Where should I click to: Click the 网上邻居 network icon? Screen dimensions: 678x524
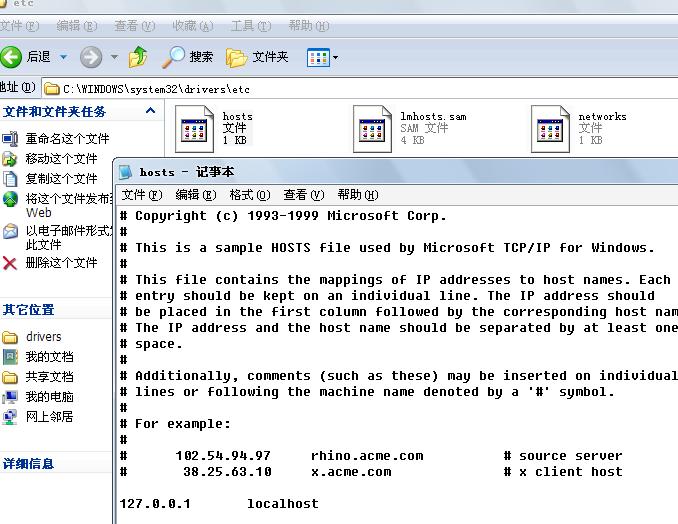(10, 417)
